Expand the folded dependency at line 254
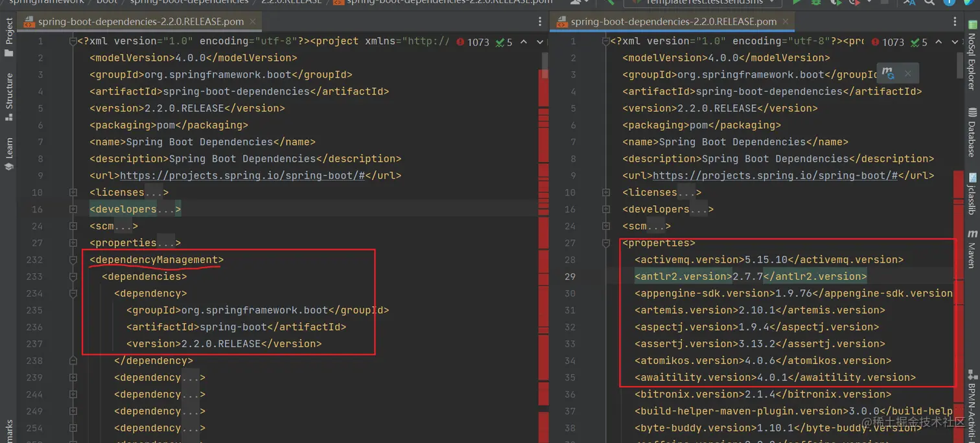Viewport: 980px width, 443px height. 73,428
